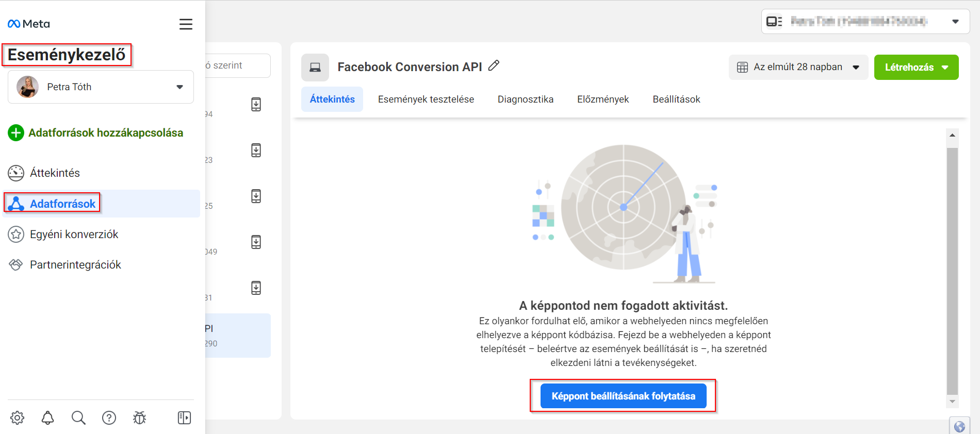Open the business account selector at top right
980x434 pixels.
(865, 22)
